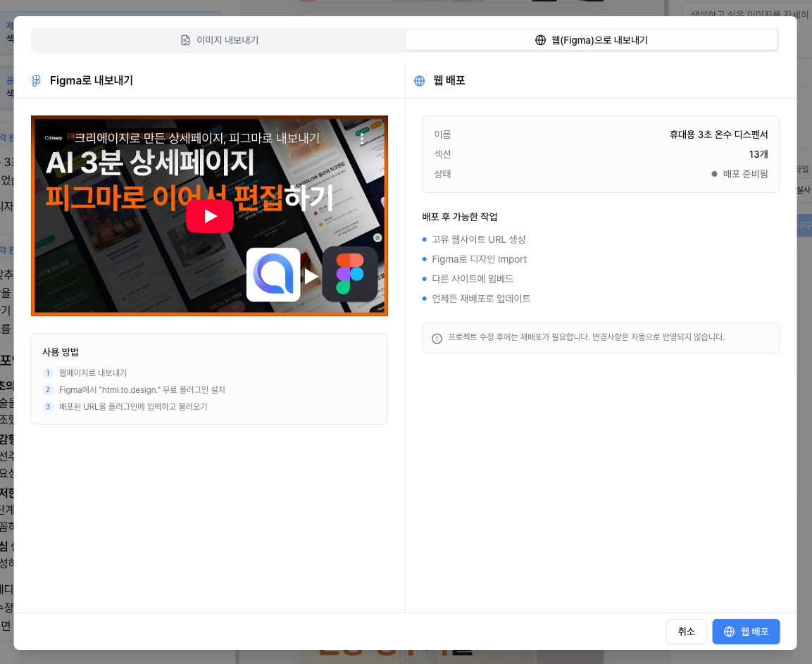Screen dimensions: 812x664
Task: Click step 1 badge under 사용 방법
Action: [48, 373]
